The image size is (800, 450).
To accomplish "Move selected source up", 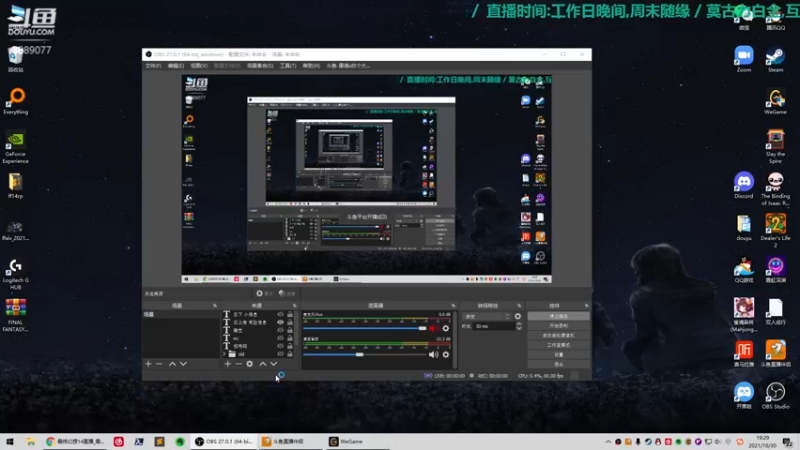I will [x=263, y=364].
